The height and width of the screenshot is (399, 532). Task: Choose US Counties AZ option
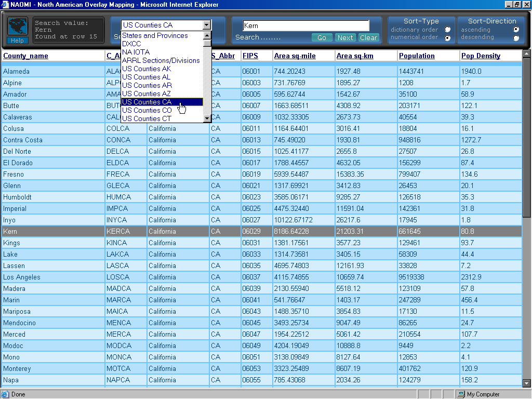tap(147, 94)
